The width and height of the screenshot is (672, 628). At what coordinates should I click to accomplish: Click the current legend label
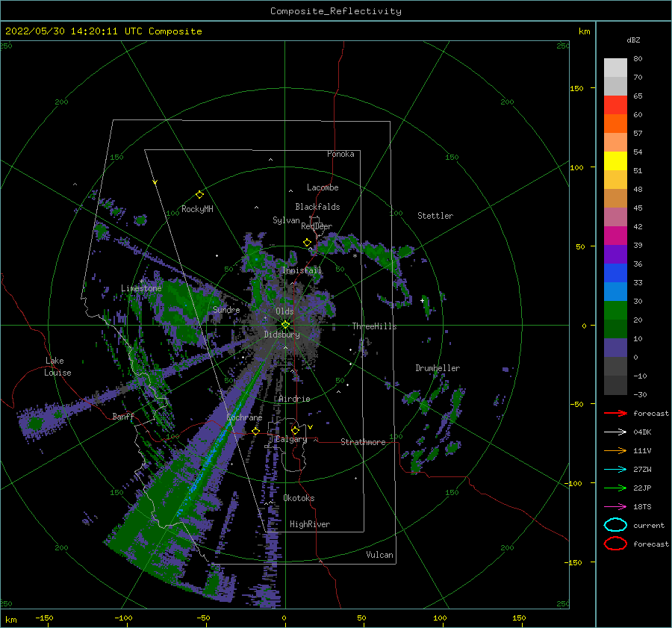tap(649, 525)
